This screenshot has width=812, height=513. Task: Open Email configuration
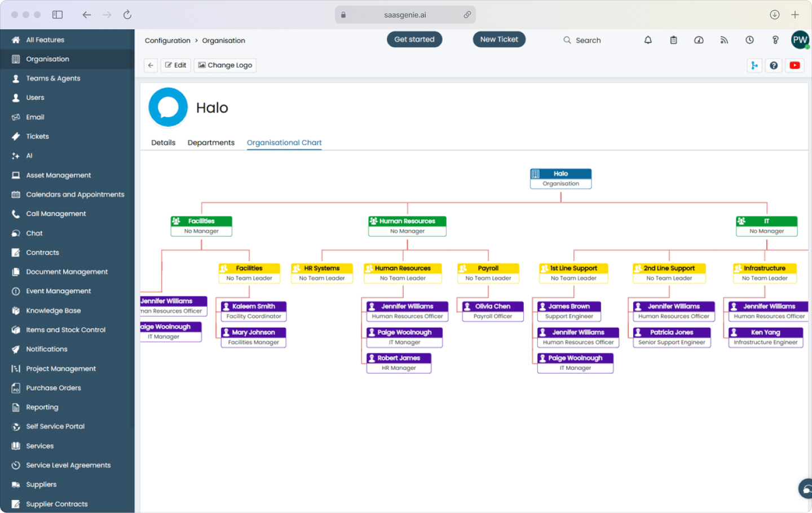(x=67, y=117)
